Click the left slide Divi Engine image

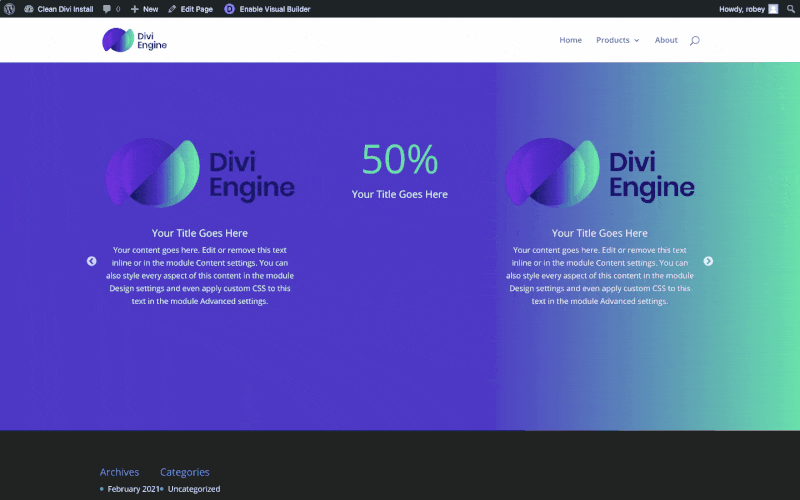tap(200, 173)
